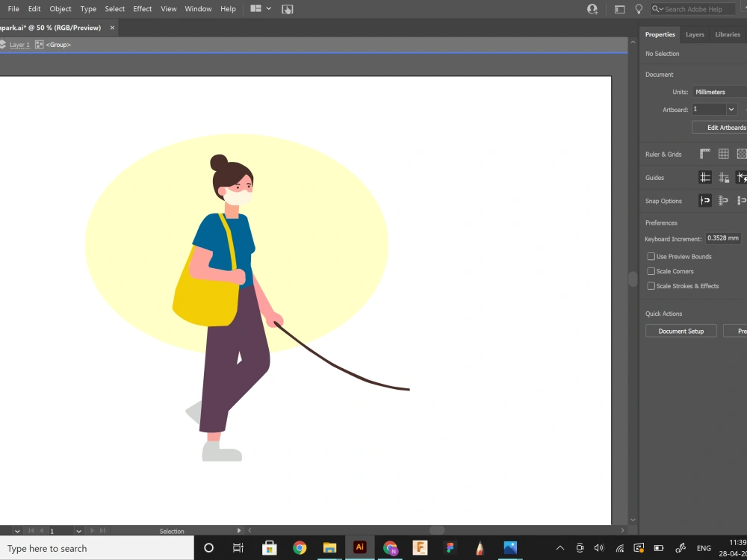Screen dimensions: 747x560
Task: Open the Edit menu
Action: click(34, 8)
